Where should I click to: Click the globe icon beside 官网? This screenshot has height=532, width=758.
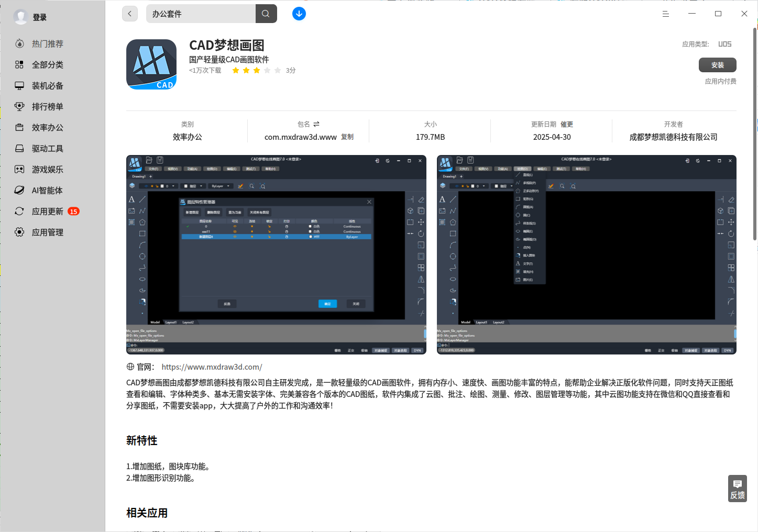130,367
